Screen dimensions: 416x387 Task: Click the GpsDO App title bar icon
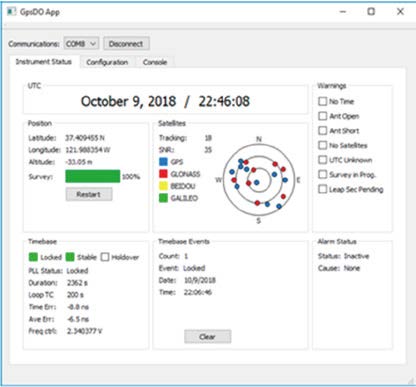click(11, 12)
